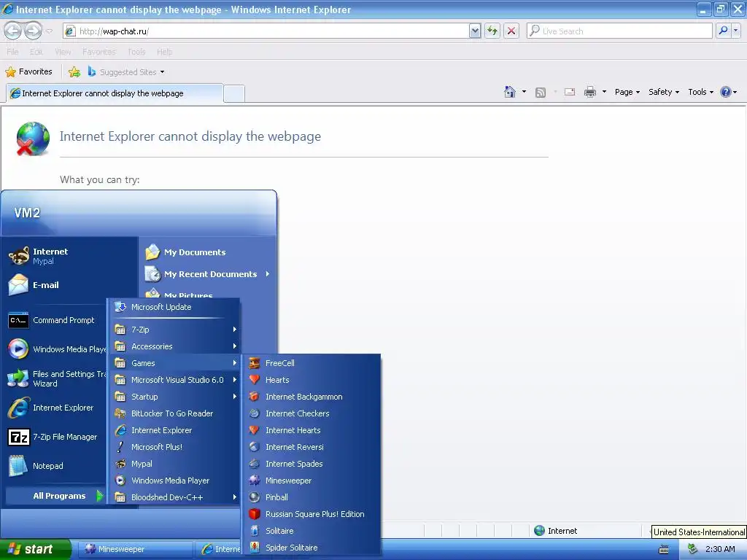Screen dimensions: 747x560
Task: Open the Edit menu
Action: (36, 52)
